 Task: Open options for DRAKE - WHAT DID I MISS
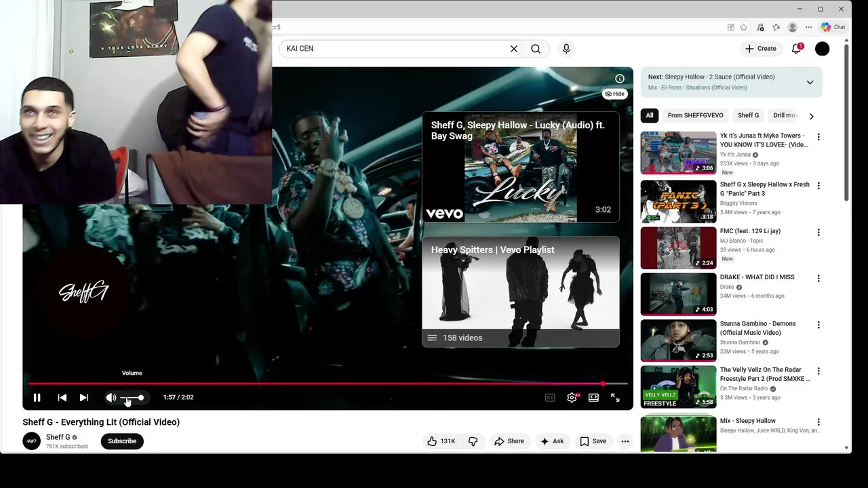[x=818, y=279]
